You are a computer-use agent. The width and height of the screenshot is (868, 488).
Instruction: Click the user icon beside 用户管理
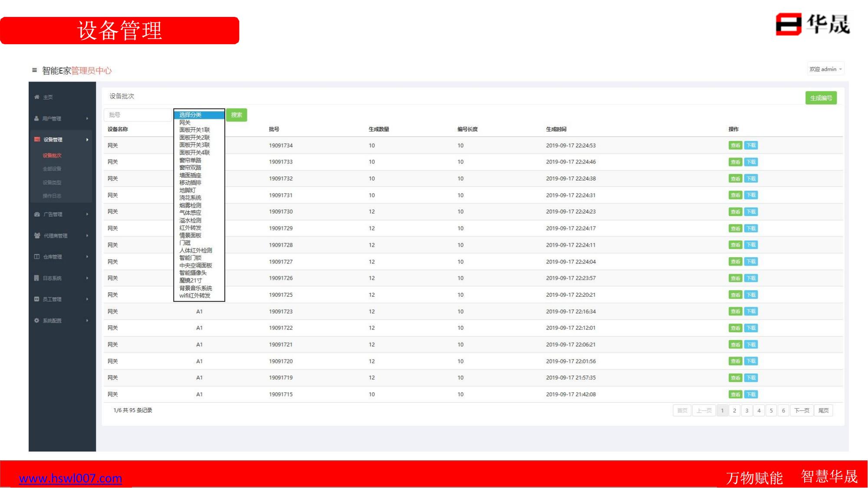coord(37,118)
